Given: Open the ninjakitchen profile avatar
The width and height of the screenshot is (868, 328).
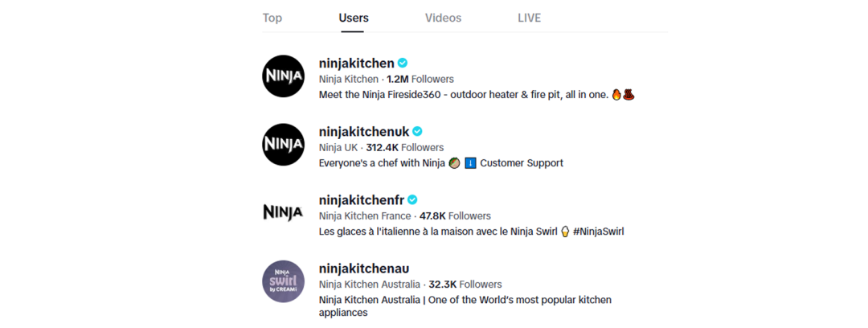Looking at the screenshot, I should (283, 76).
